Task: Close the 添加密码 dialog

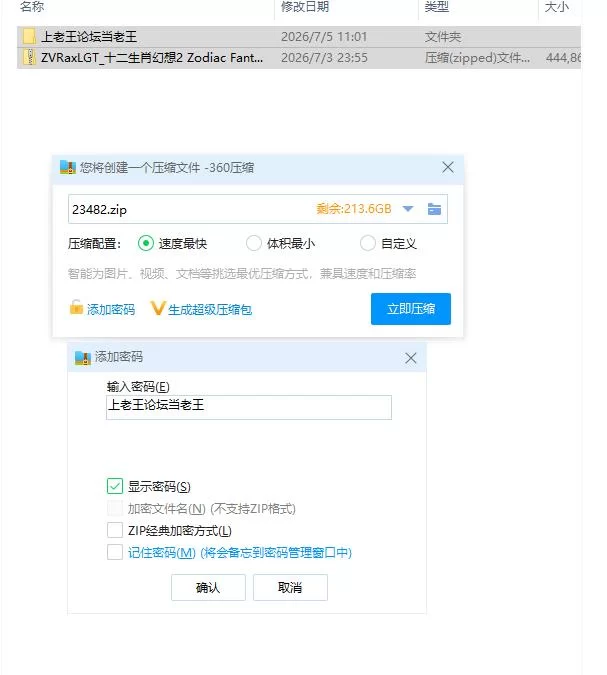Action: point(411,358)
